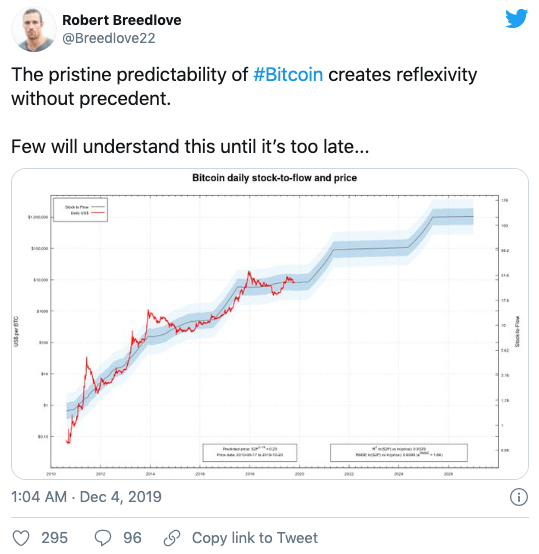Open tweet info circle icon

(519, 497)
